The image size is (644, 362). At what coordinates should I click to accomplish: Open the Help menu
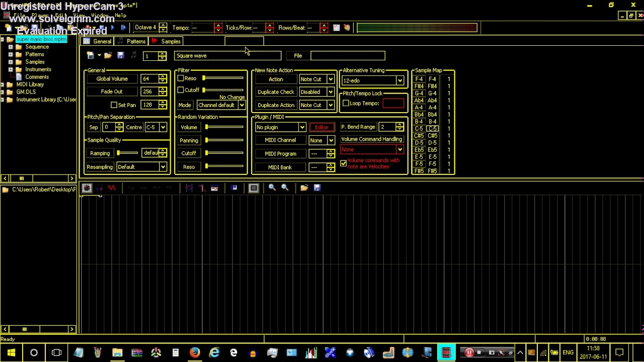pos(120,16)
